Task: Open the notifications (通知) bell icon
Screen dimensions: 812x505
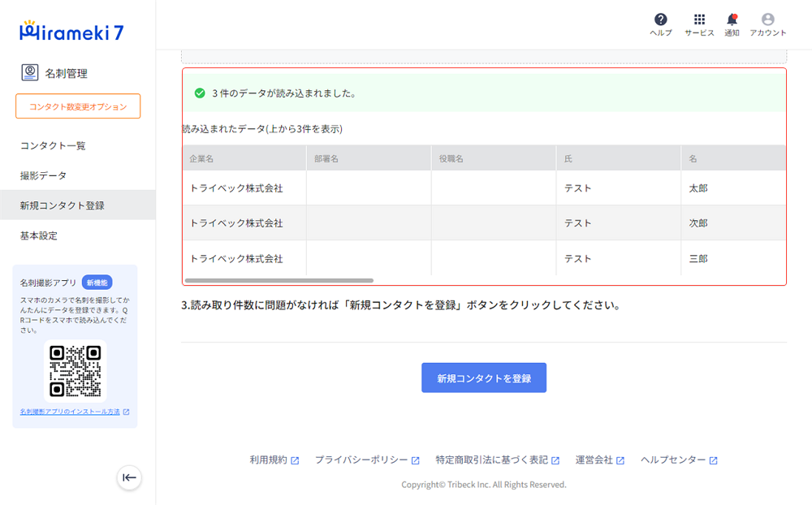Action: point(732,19)
